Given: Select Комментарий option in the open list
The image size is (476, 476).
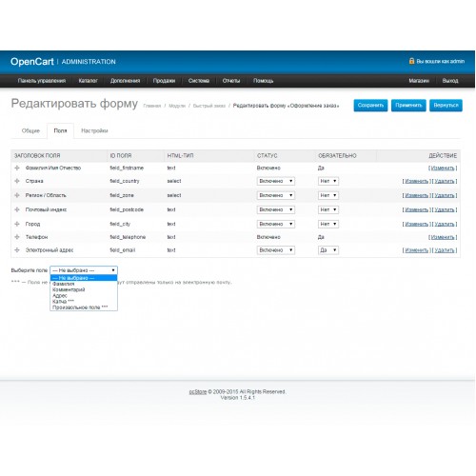Looking at the screenshot, I should [69, 289].
